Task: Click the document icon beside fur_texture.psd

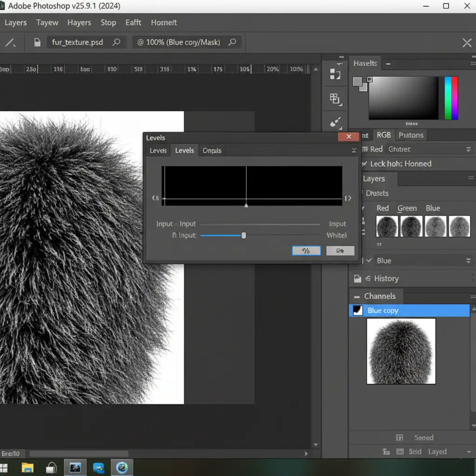Action: coord(38,43)
